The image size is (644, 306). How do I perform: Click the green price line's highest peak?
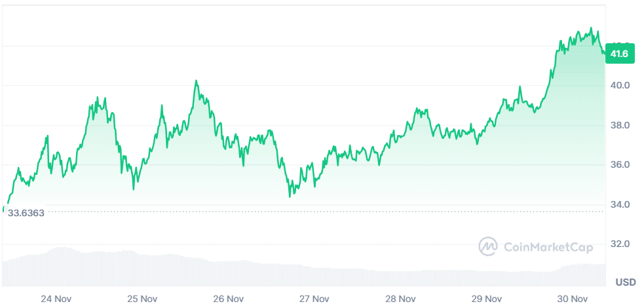[591, 29]
